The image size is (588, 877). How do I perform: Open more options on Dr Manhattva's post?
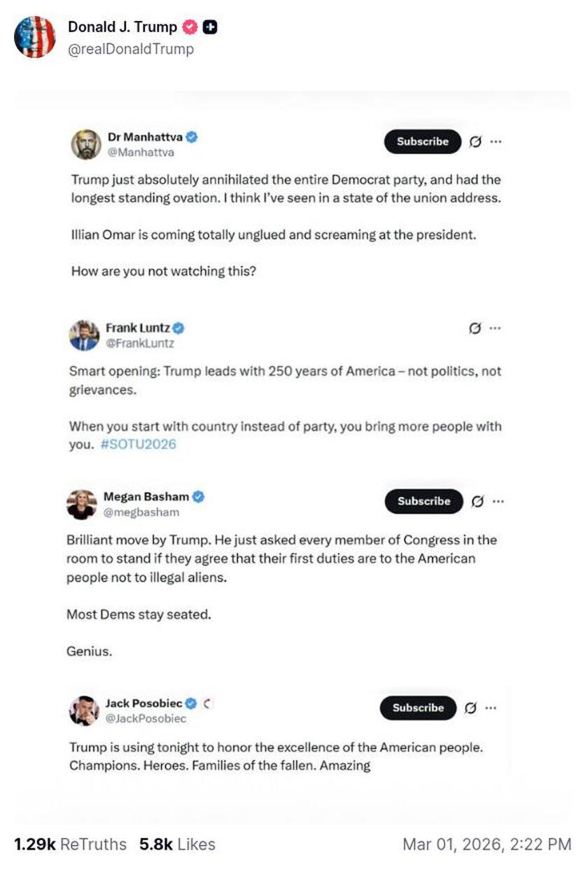point(496,141)
